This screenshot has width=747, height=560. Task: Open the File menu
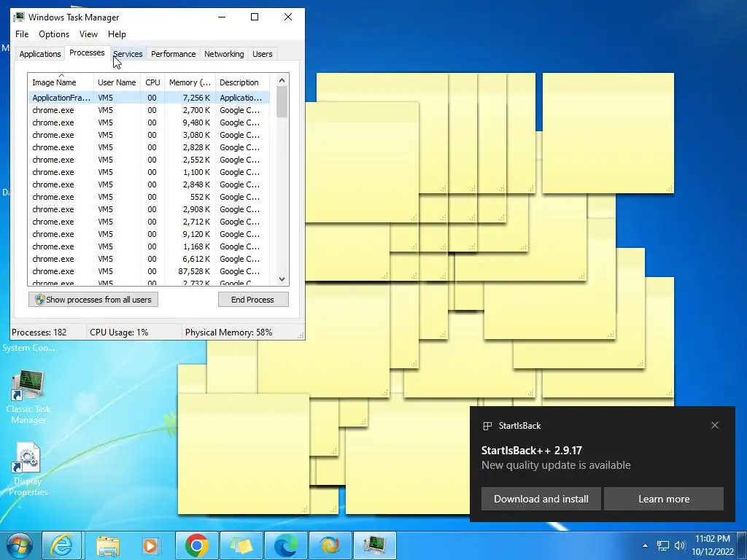tap(22, 34)
